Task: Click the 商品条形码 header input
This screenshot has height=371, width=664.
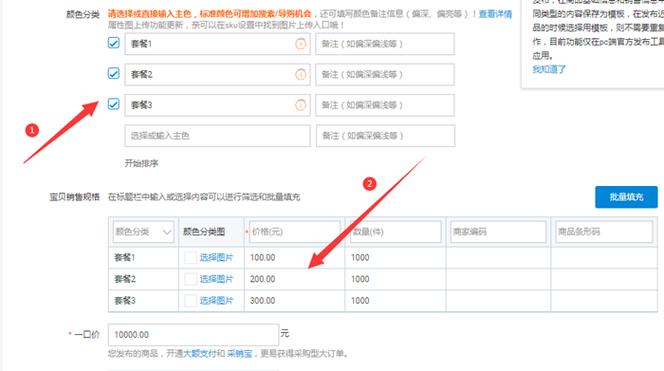Action: [604, 232]
